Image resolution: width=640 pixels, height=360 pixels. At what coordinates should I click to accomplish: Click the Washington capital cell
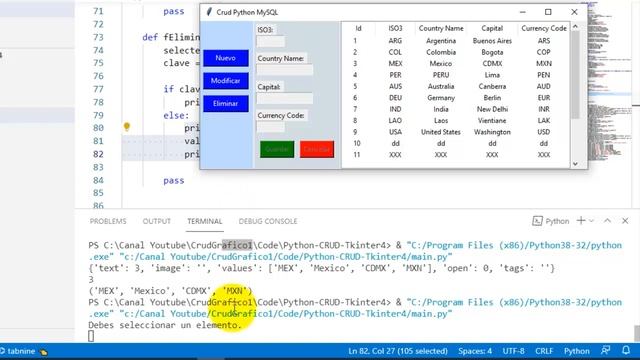pyautogui.click(x=492, y=132)
